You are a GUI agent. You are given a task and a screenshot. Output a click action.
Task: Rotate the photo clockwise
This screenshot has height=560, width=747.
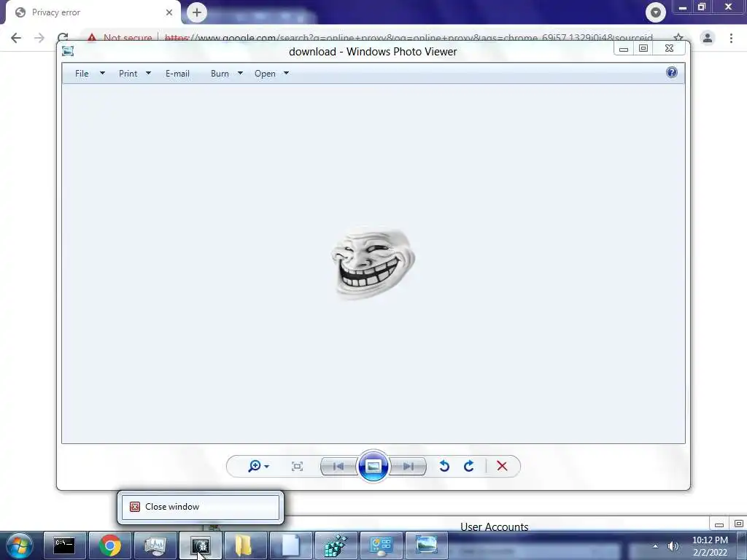point(469,466)
